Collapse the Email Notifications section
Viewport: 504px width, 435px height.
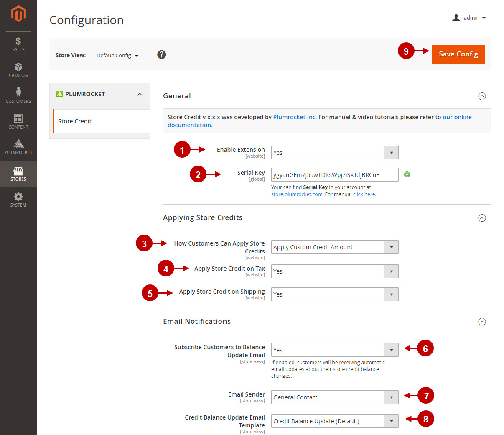point(482,322)
